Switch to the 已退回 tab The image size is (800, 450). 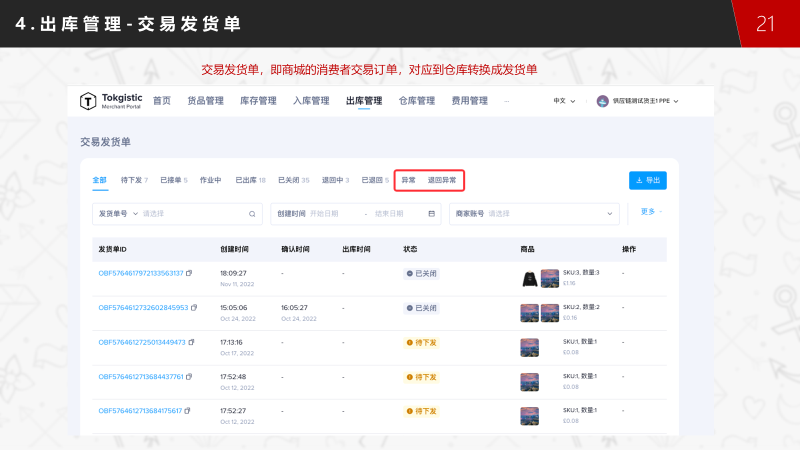pyautogui.click(x=375, y=180)
